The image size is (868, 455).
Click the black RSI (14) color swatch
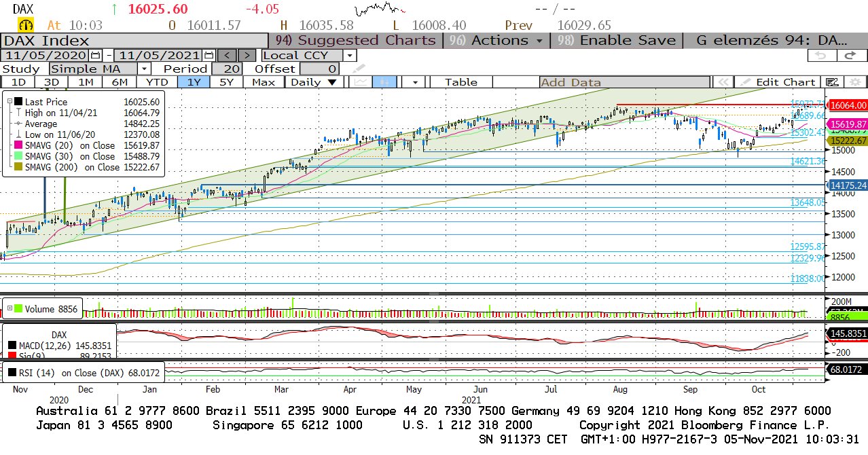[12, 372]
